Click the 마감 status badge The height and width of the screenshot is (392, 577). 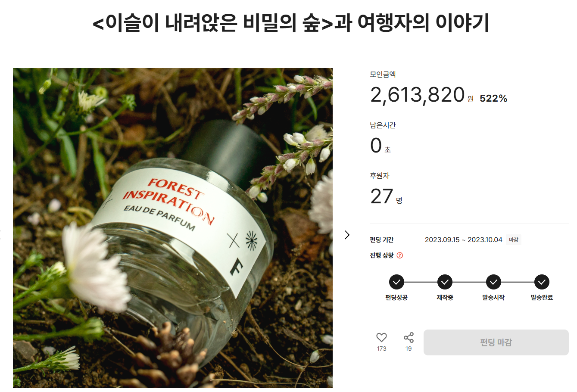(514, 240)
